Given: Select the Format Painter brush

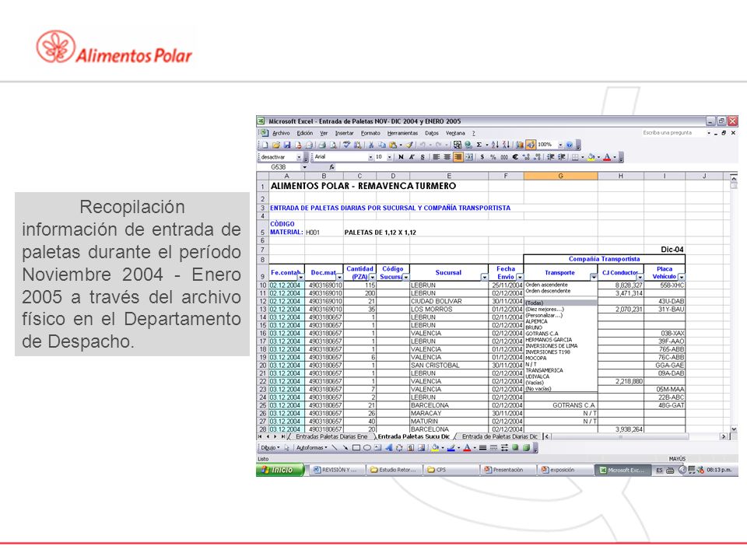Looking at the screenshot, I should [x=409, y=145].
